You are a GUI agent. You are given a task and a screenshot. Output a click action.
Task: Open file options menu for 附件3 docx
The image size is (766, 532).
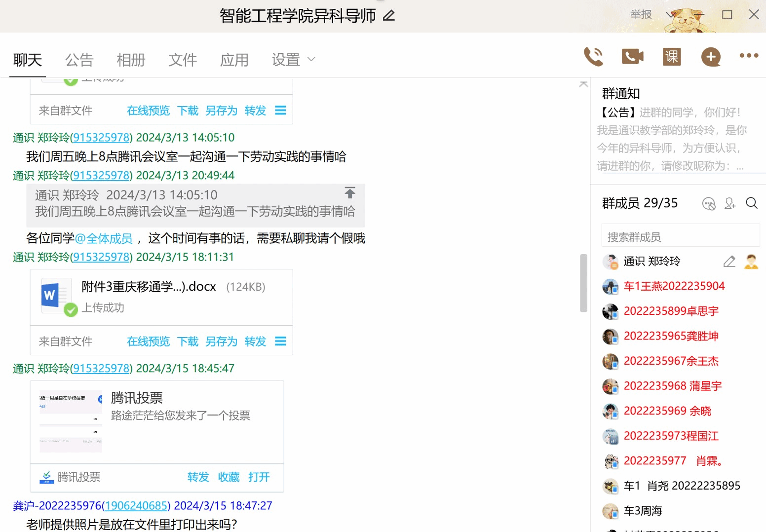280,342
